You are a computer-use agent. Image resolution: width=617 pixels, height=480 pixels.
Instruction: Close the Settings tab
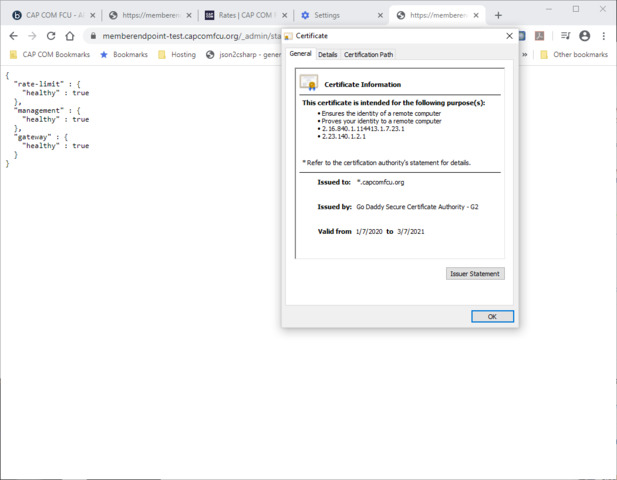(380, 15)
